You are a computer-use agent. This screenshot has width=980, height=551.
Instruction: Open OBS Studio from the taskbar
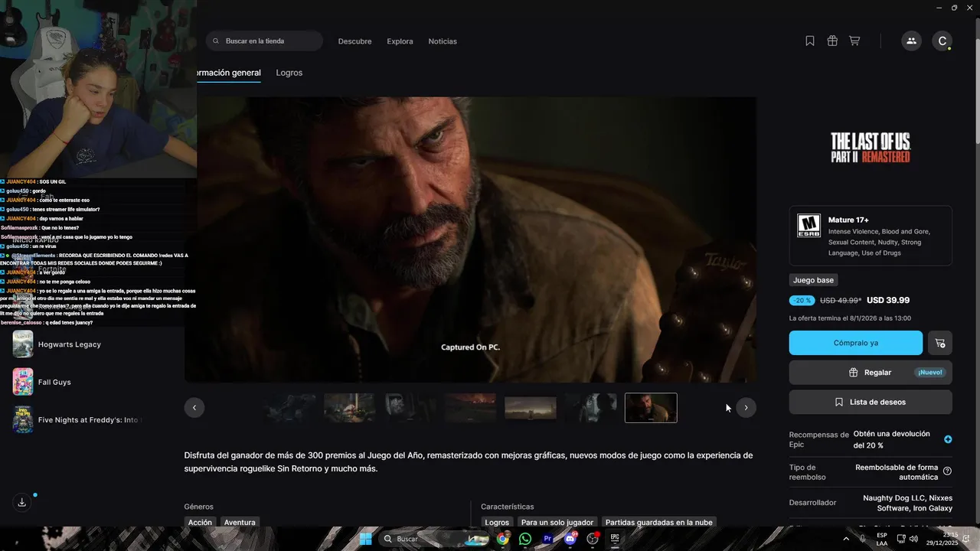tap(592, 539)
